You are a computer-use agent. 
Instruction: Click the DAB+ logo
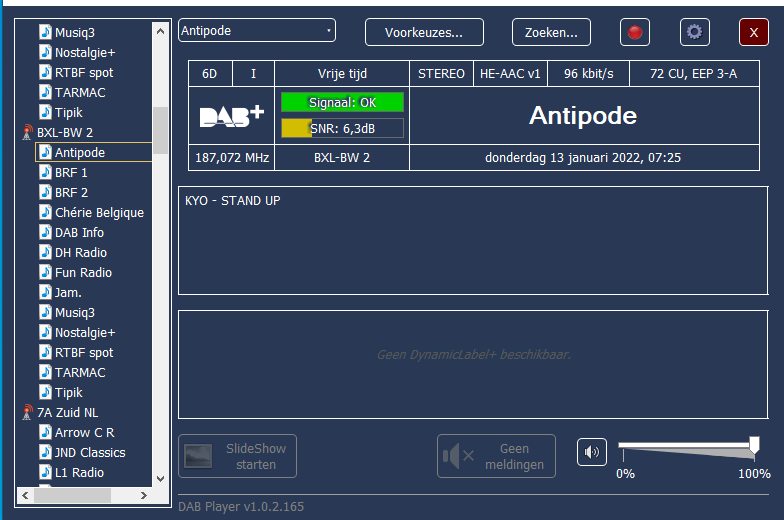point(232,116)
